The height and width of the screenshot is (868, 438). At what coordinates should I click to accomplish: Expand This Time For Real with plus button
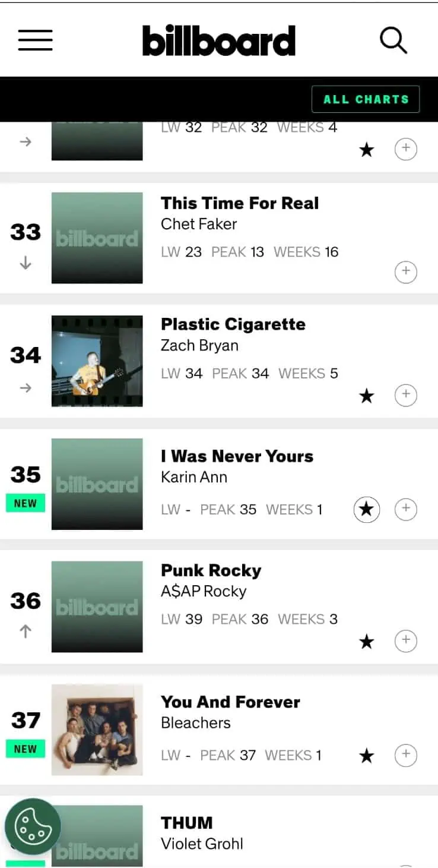coord(406,272)
